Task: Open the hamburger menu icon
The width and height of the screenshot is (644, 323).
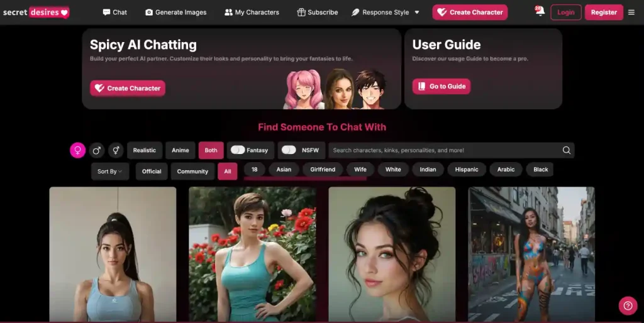Action: coord(631,12)
